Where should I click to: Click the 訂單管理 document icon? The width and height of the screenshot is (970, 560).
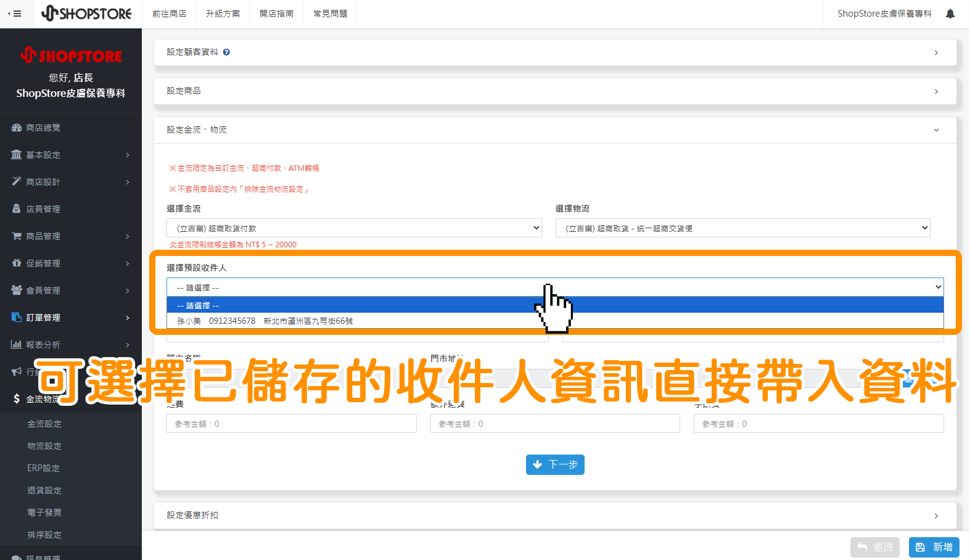17,318
